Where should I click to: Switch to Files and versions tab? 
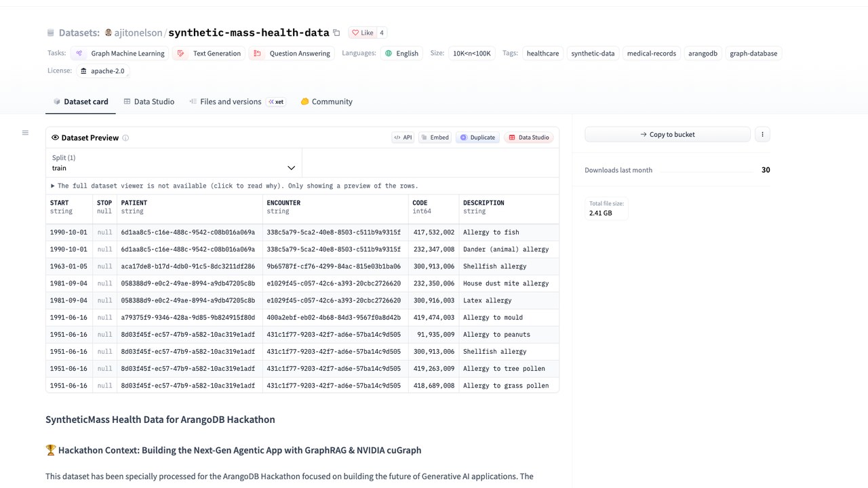[237, 102]
